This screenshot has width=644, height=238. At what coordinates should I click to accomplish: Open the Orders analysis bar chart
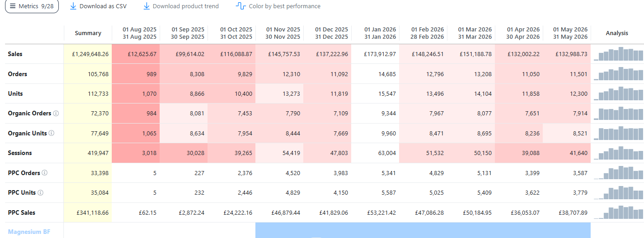[x=618, y=74]
